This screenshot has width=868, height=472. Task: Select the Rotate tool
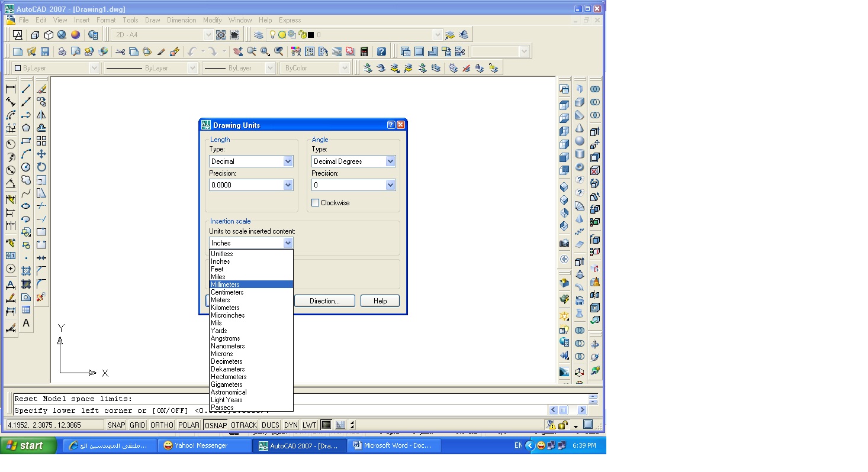(x=41, y=167)
